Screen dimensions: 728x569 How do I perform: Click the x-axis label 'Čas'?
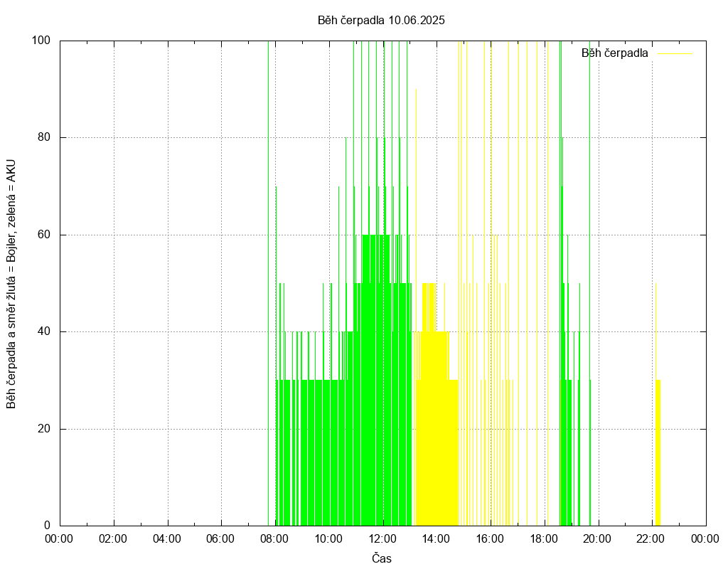[x=382, y=558]
